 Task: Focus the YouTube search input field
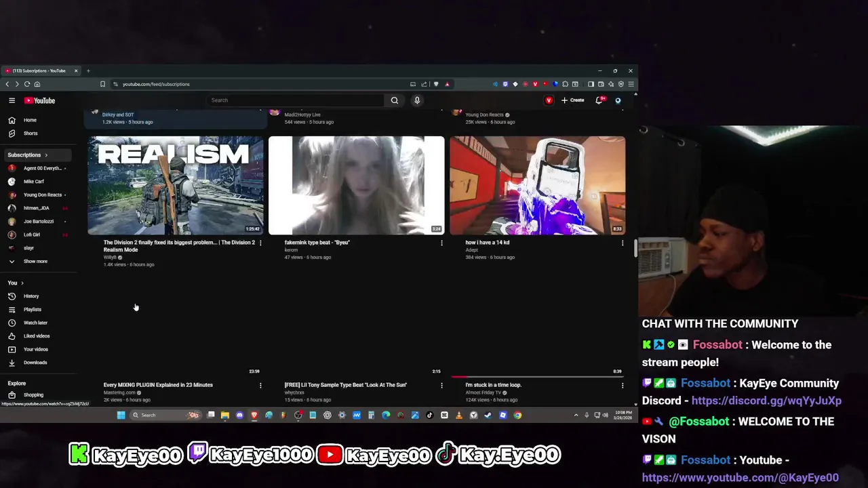point(295,100)
